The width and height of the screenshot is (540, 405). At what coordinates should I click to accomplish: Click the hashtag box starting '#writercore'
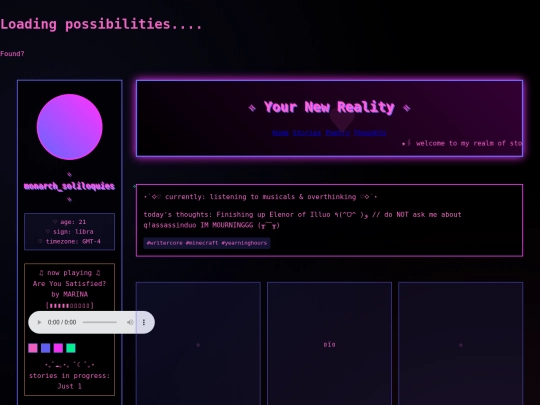207,243
